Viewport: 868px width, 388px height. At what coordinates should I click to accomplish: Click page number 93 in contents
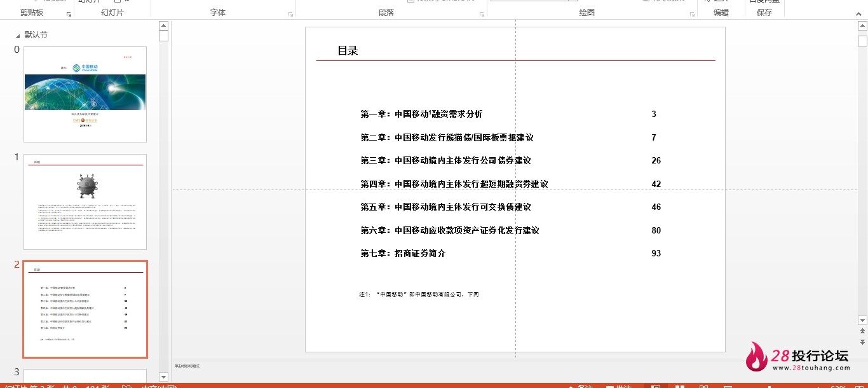(x=656, y=253)
